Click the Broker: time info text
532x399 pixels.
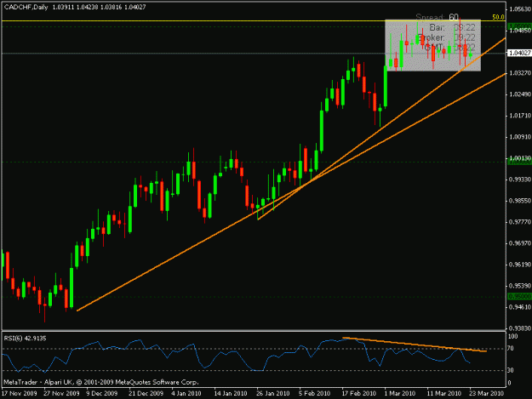446,37
